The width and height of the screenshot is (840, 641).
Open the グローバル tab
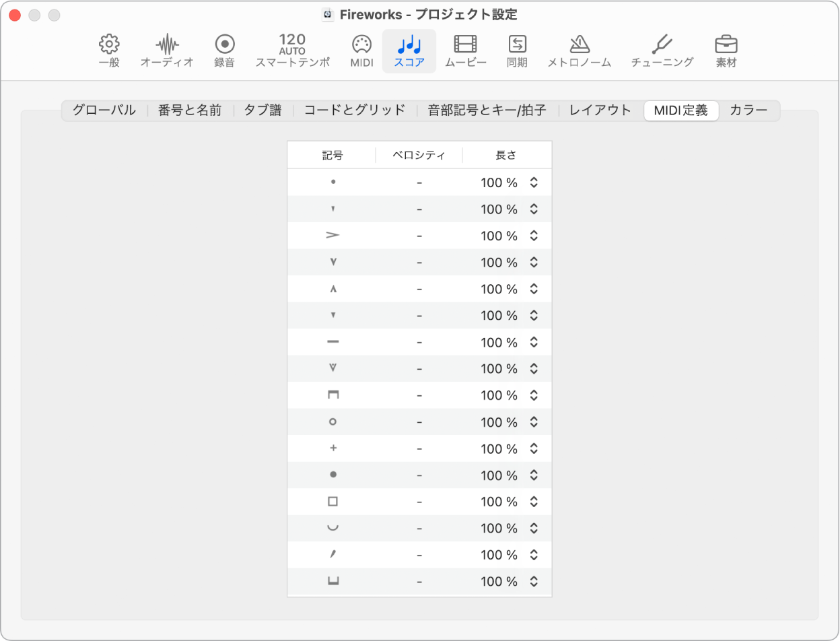(x=104, y=110)
